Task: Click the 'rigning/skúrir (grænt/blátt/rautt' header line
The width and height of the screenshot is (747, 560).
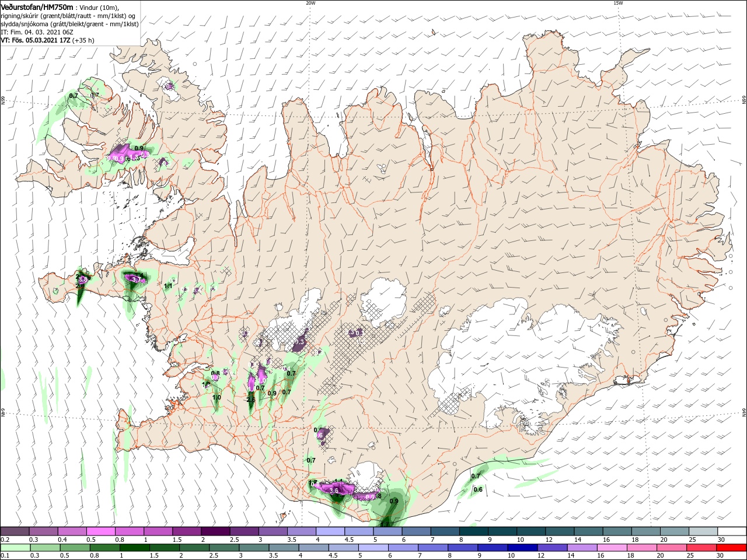Action: [69, 16]
